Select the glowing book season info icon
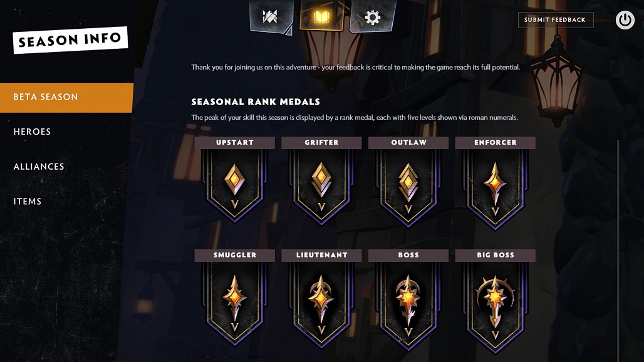Image resolution: width=644 pixels, height=362 pixels. click(x=321, y=16)
